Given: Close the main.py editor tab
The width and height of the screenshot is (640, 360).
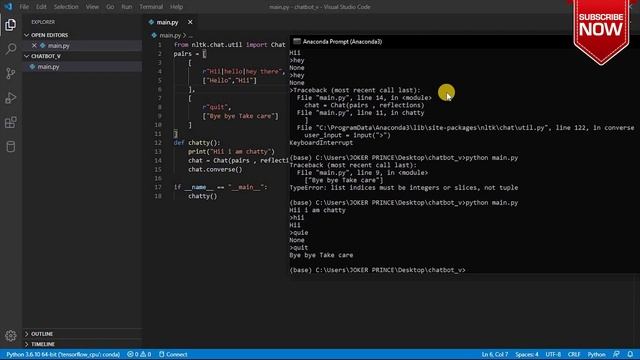Looking at the screenshot, I should click(x=190, y=22).
